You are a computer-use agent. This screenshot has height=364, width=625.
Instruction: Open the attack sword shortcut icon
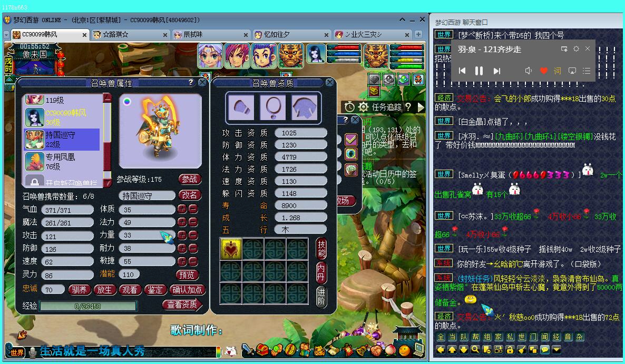point(248,350)
